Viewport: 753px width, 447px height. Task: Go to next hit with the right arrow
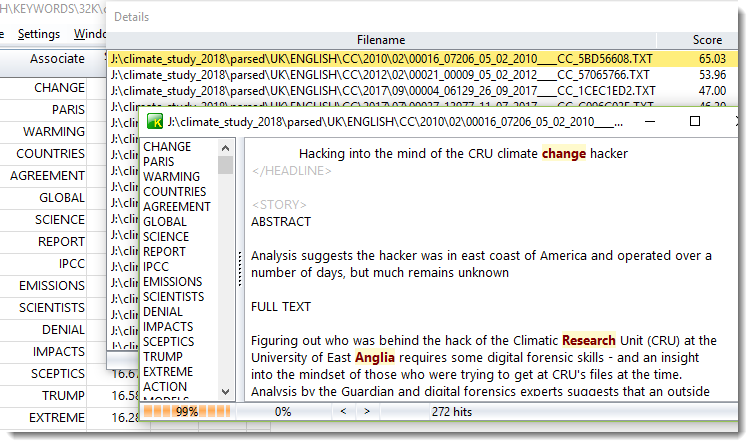[x=367, y=411]
